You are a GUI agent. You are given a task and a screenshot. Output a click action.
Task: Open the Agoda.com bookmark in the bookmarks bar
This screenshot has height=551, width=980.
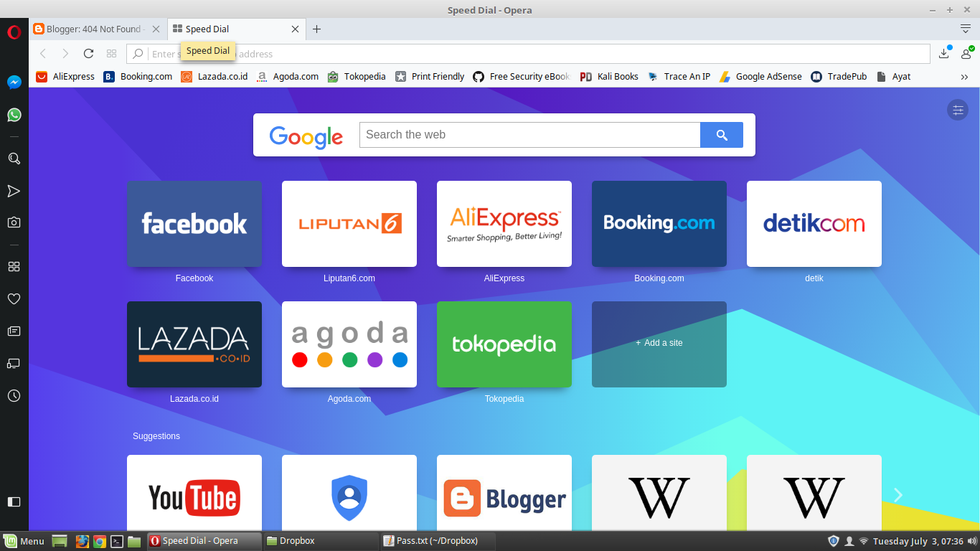pyautogui.click(x=288, y=77)
